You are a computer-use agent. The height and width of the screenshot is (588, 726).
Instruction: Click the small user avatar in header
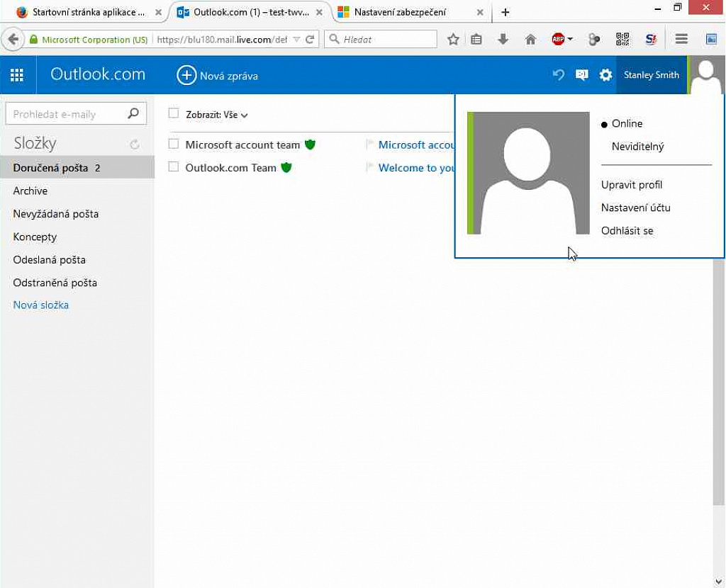tap(706, 75)
